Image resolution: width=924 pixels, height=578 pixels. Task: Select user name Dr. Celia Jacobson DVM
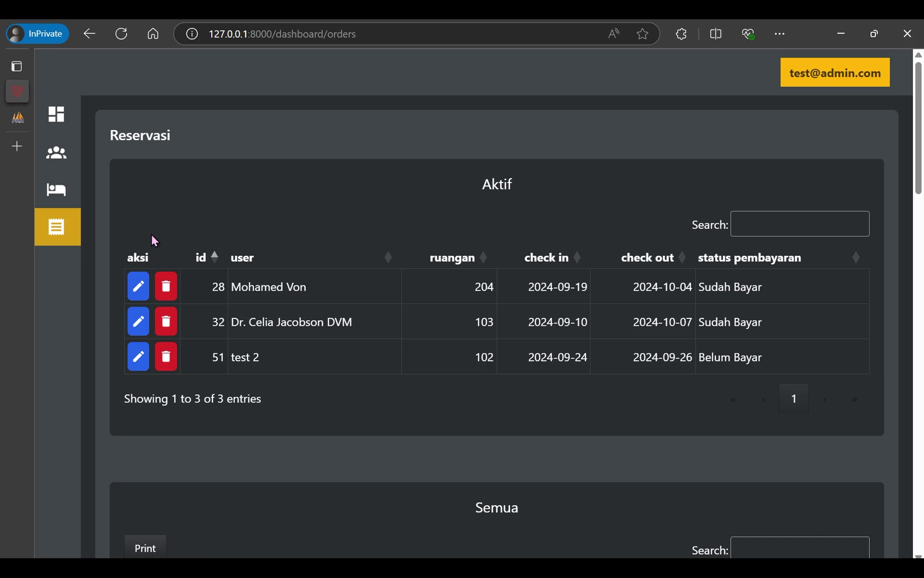point(292,322)
